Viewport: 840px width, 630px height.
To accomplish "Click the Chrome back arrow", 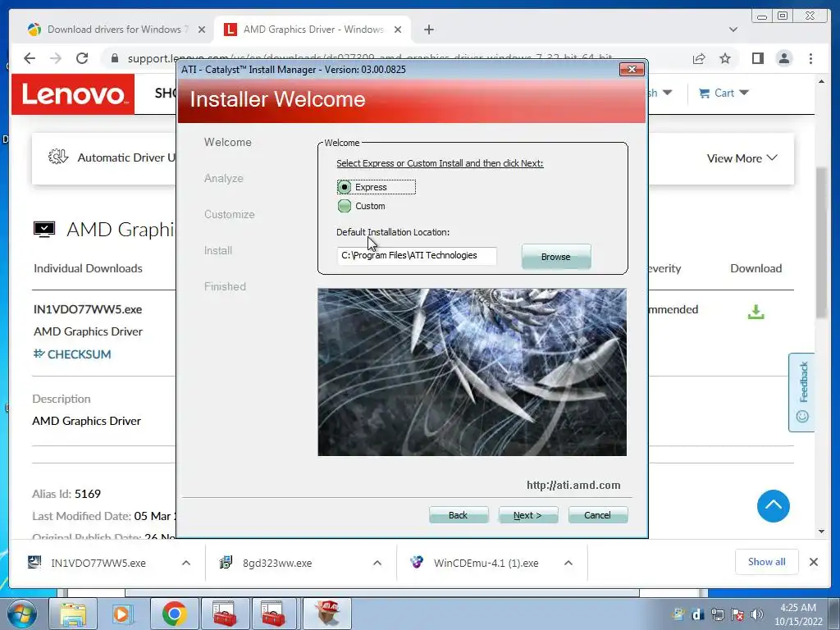I will [30, 58].
